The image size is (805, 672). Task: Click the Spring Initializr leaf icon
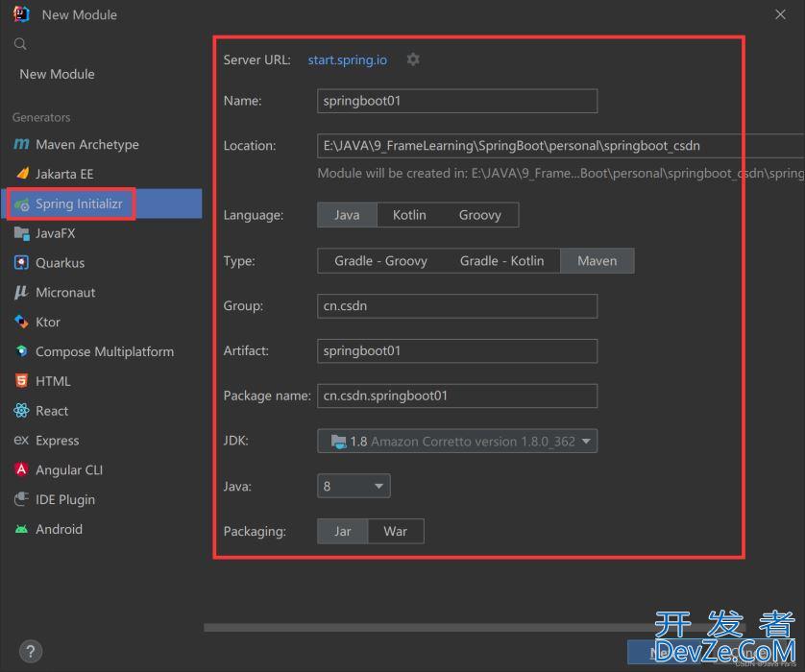pos(21,204)
